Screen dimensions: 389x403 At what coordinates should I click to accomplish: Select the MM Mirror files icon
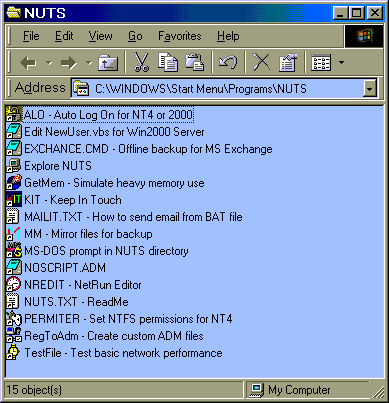14,233
